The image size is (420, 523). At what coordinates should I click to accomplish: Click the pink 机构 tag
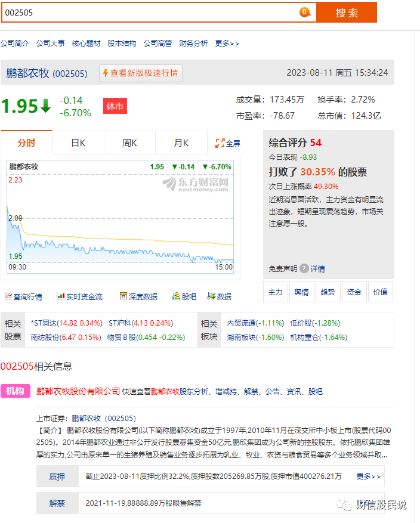(16, 391)
